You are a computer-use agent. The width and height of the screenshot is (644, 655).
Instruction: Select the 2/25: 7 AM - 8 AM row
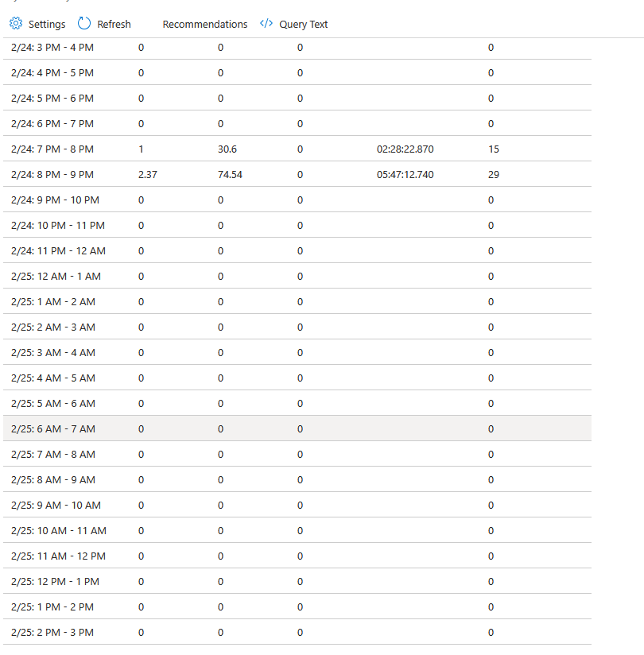pos(297,454)
